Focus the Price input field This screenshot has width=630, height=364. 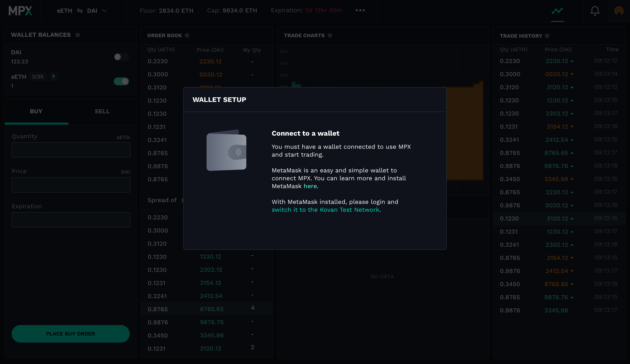[x=71, y=185]
